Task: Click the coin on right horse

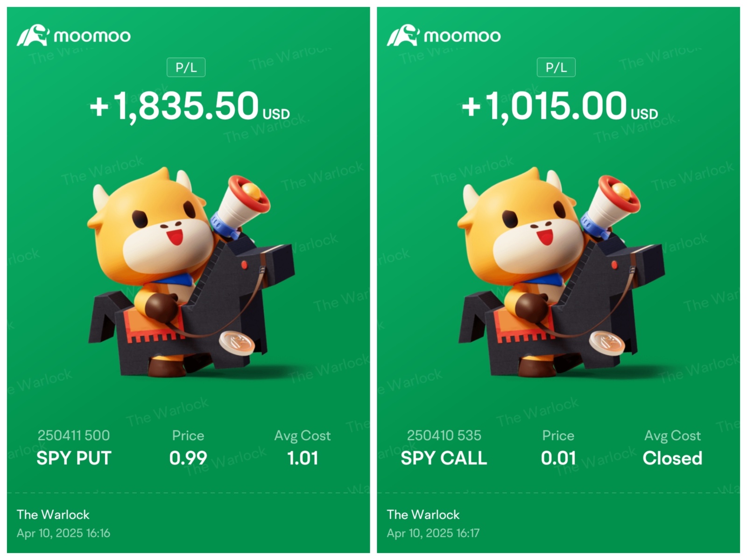Action: pyautogui.click(x=607, y=343)
